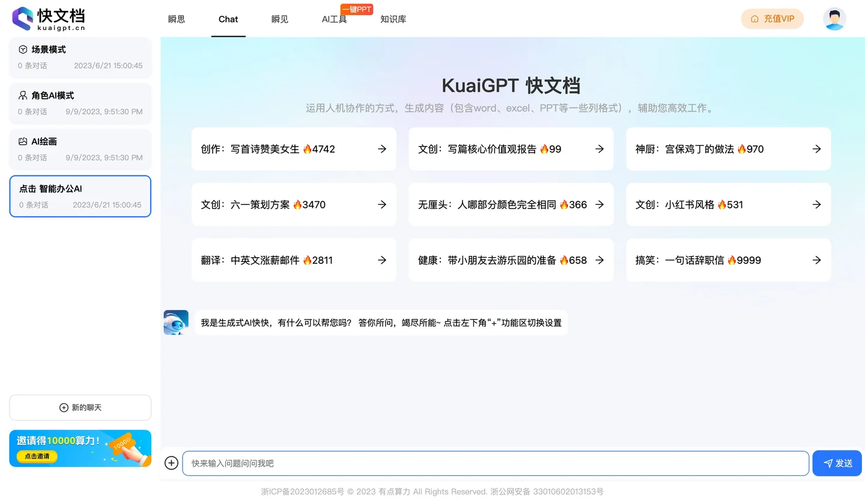Click the arrow on 带小朋友去游乐园的准备 card
The image size is (865, 504).
(x=599, y=260)
